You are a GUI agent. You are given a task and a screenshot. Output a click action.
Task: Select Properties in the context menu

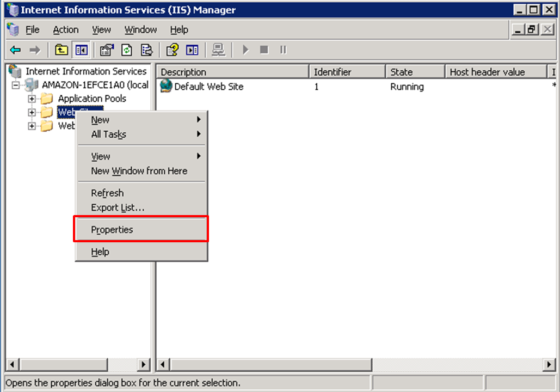point(141,230)
